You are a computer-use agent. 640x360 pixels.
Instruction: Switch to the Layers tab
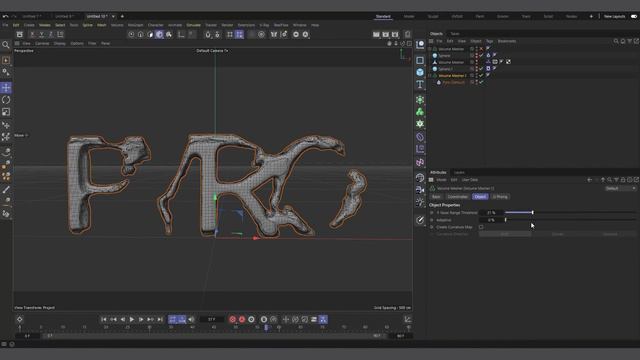pyautogui.click(x=459, y=173)
